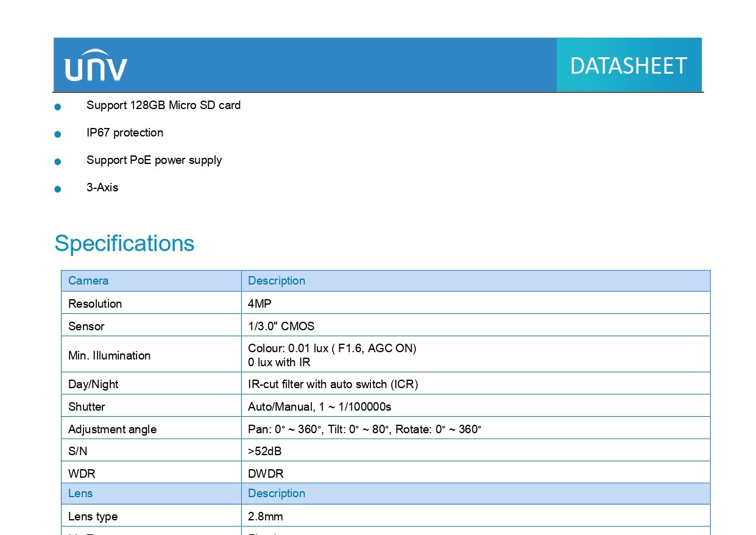Select the 'Sensor' row label
The width and height of the screenshot is (756, 535).
(86, 326)
